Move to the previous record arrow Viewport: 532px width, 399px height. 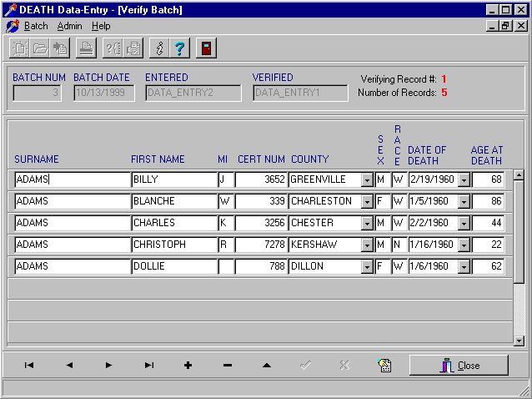[69, 366]
